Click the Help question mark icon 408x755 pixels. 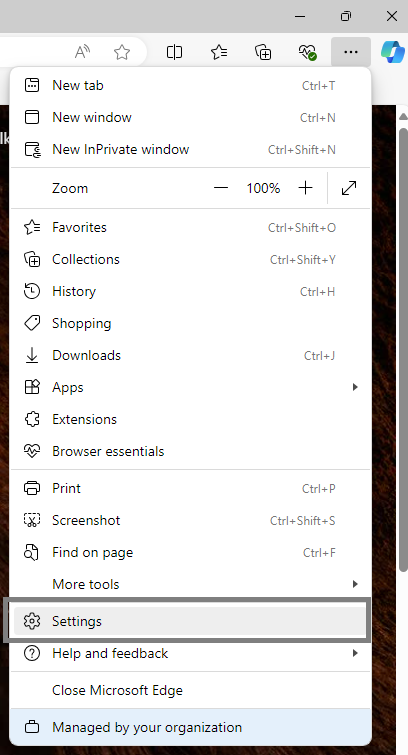point(32,653)
